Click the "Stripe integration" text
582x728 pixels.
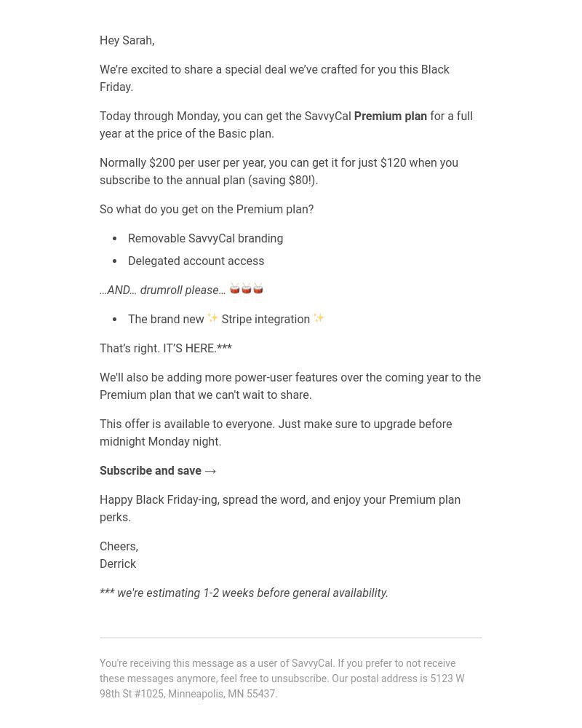click(266, 320)
